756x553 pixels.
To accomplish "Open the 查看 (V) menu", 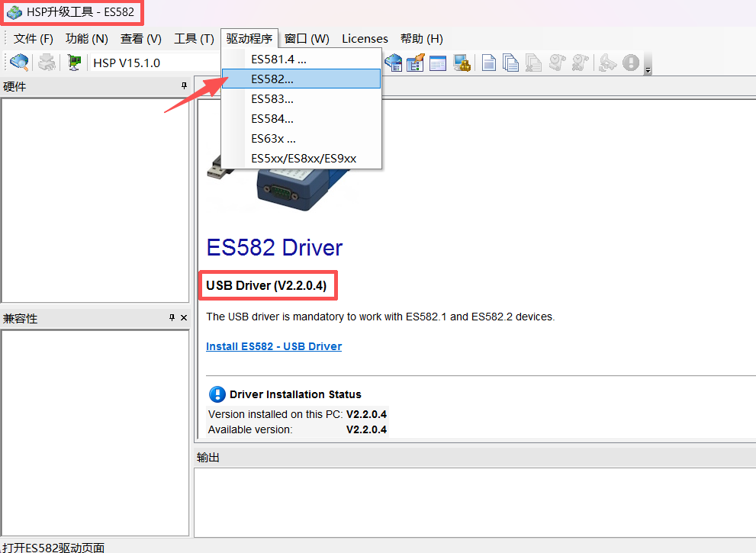I will pos(141,39).
